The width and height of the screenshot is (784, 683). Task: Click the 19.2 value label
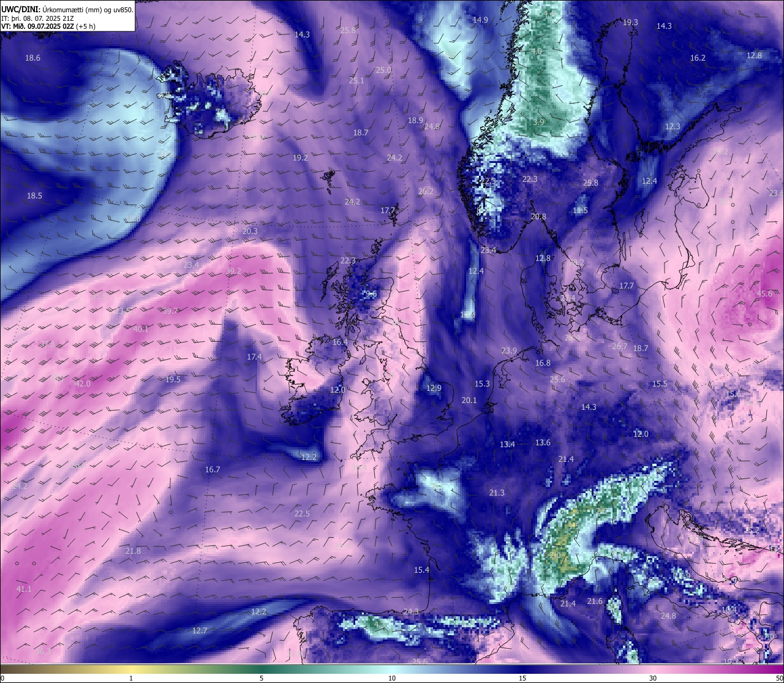[300, 158]
